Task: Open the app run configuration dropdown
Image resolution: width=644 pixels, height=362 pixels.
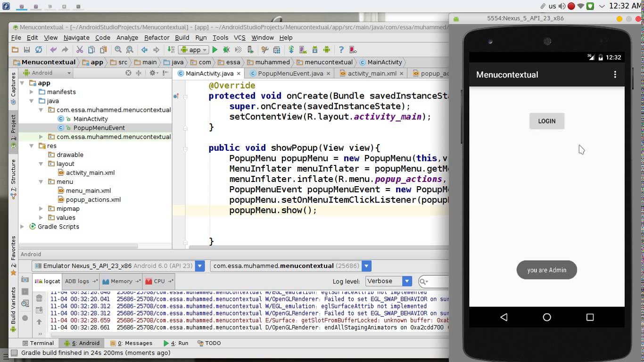Action: coord(194,49)
